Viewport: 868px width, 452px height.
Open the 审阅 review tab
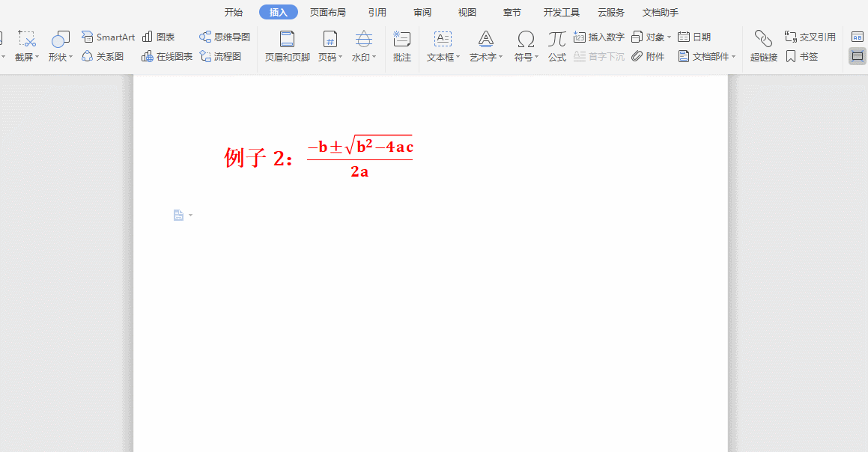tap(422, 12)
